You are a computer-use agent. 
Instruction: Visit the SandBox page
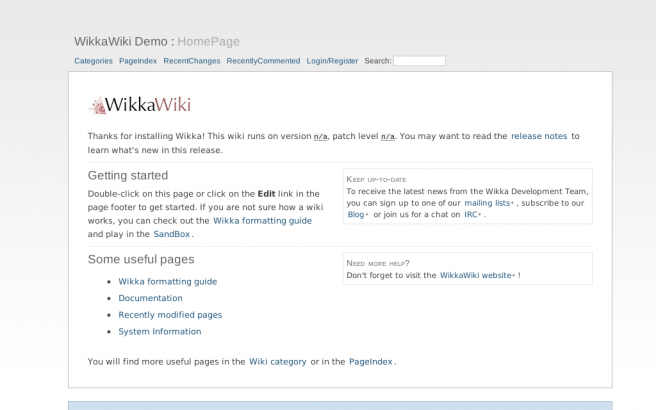pos(172,234)
